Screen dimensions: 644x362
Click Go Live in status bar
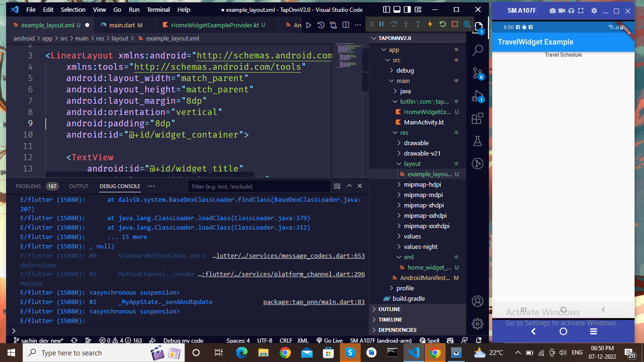[329, 340]
